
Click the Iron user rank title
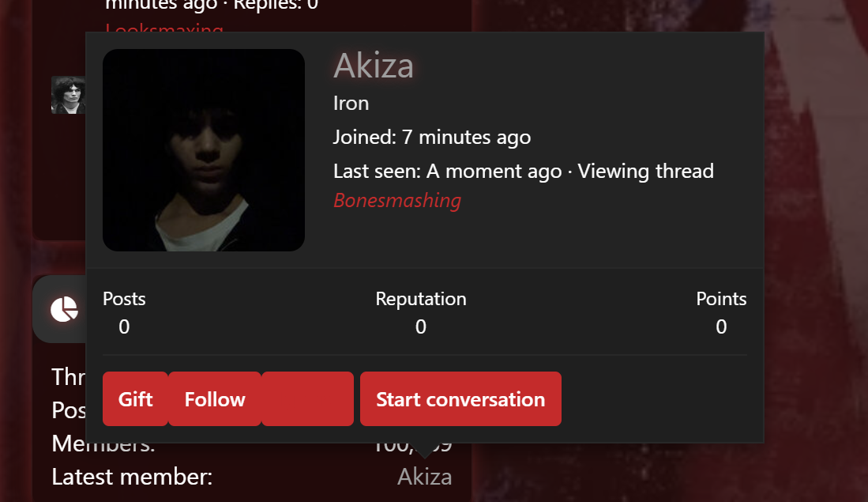(351, 104)
